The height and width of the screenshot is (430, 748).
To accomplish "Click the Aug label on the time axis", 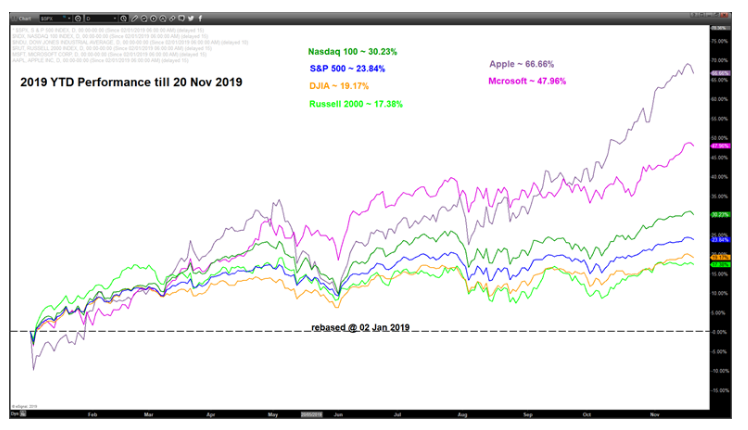I will pyautogui.click(x=462, y=415).
